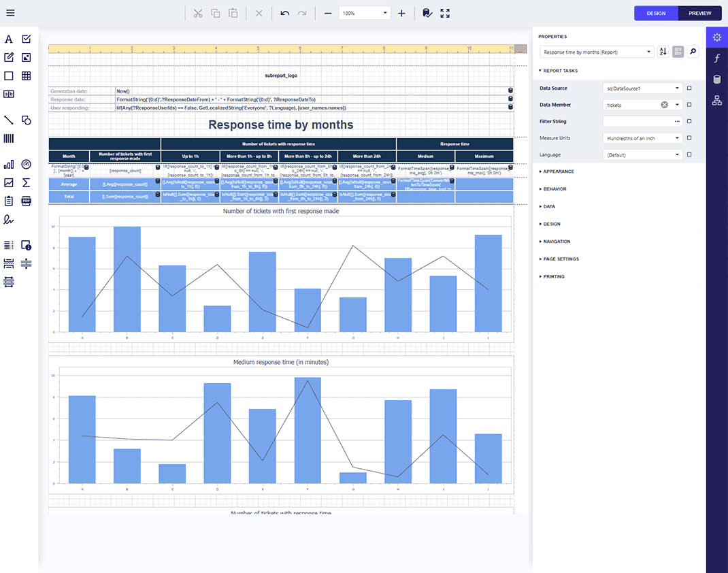Open the Report Explorer panel

point(716,100)
